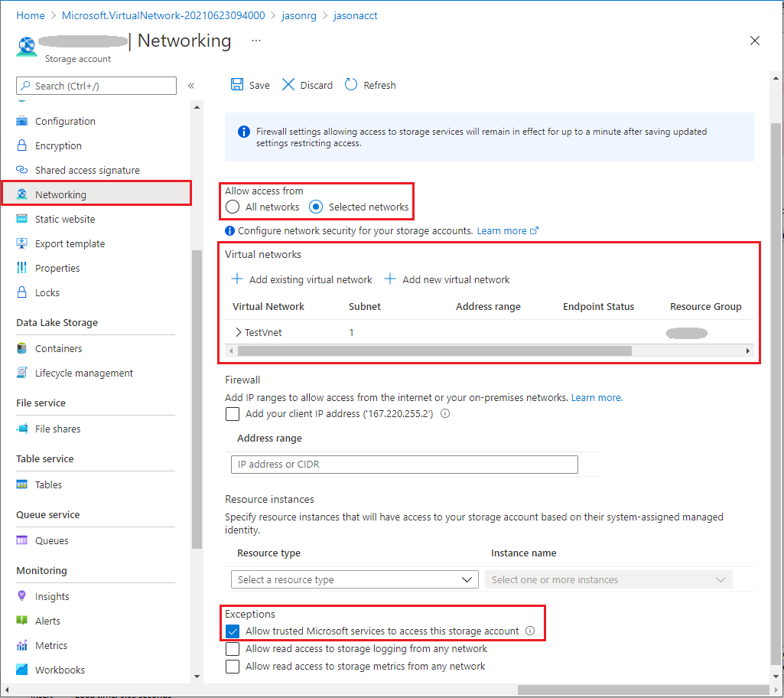Open Microsoft.VirtualNetwork-20210623094000 breadcrumb

tap(164, 15)
